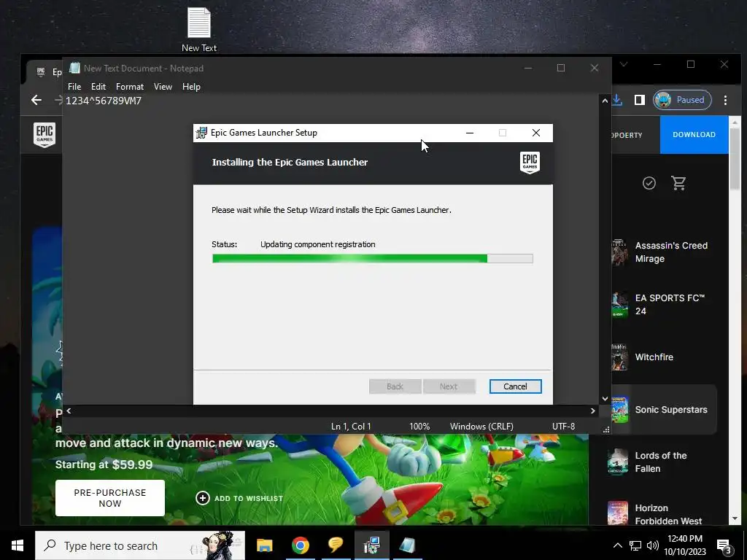The image size is (747, 560).
Task: Open the Notepad Edit menu
Action: [98, 87]
